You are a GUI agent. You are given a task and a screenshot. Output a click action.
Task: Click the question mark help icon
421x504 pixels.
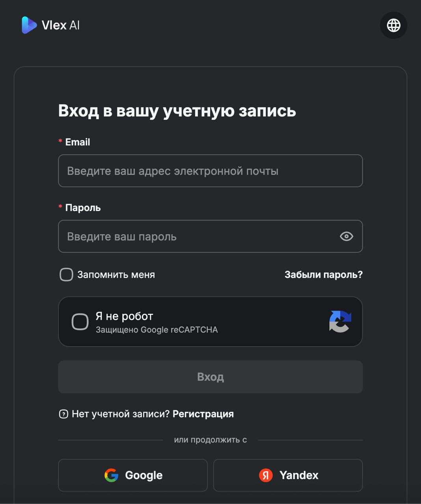[63, 414]
